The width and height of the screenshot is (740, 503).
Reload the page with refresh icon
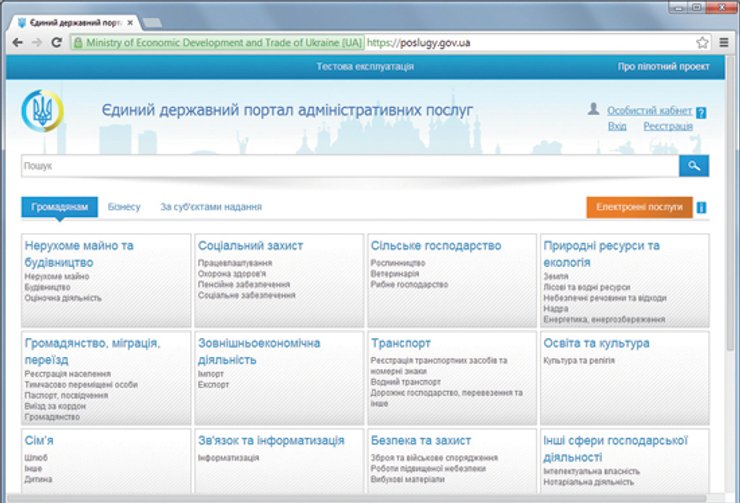point(57,43)
